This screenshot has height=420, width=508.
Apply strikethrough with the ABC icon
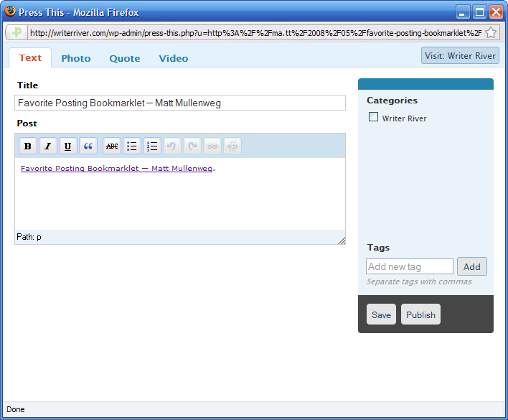[112, 146]
